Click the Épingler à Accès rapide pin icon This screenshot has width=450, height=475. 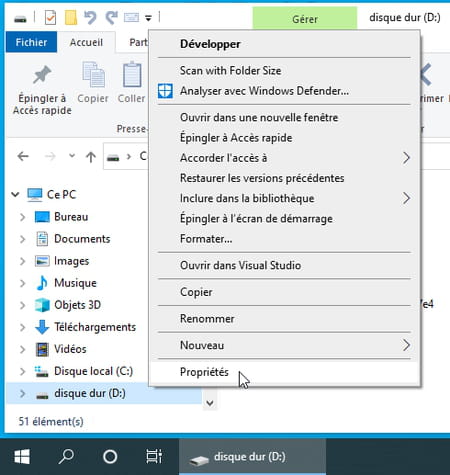coord(42,74)
